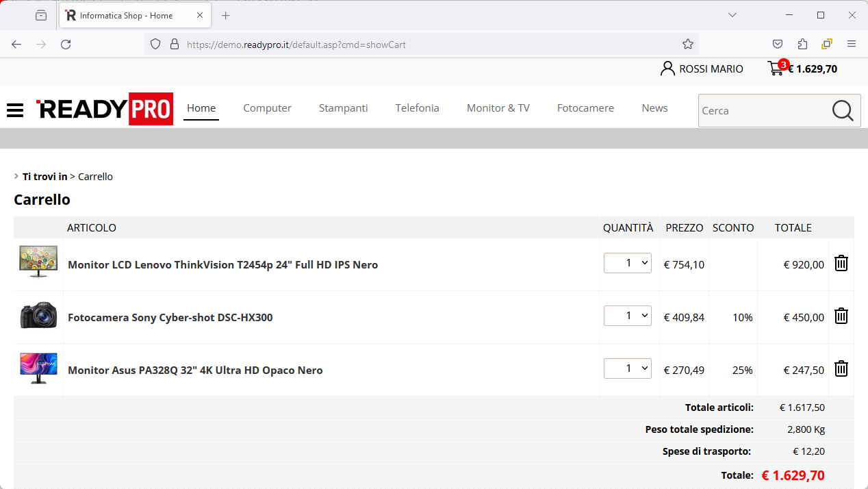Open the browser extensions menu

click(802, 45)
